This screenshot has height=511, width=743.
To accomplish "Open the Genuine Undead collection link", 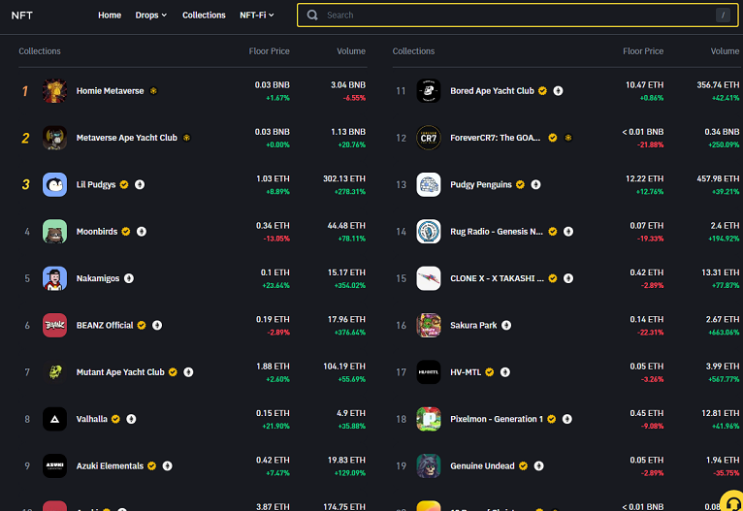I will (x=482, y=466).
